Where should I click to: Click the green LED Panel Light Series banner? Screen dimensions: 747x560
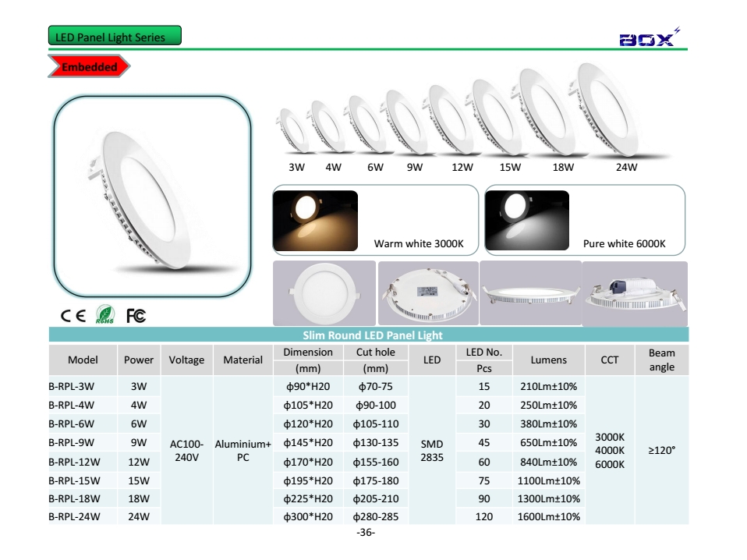point(115,36)
